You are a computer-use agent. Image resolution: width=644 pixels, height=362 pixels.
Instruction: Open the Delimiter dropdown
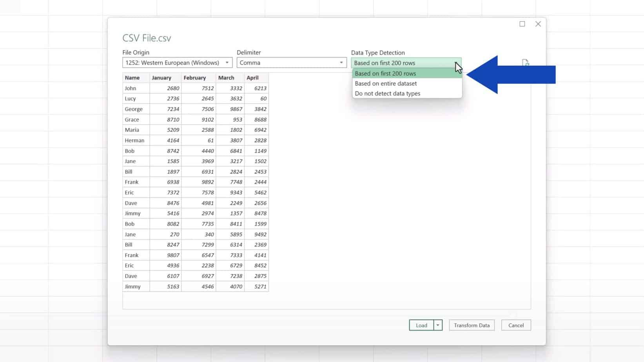point(341,63)
